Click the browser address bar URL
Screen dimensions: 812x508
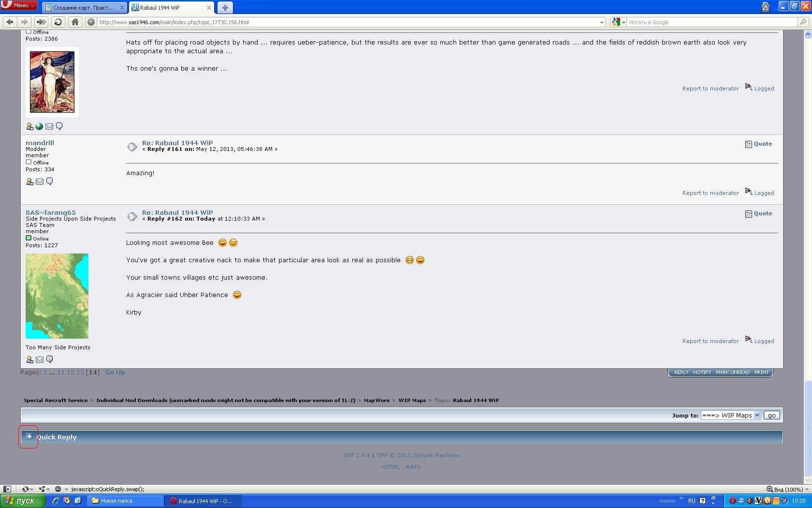[348, 22]
